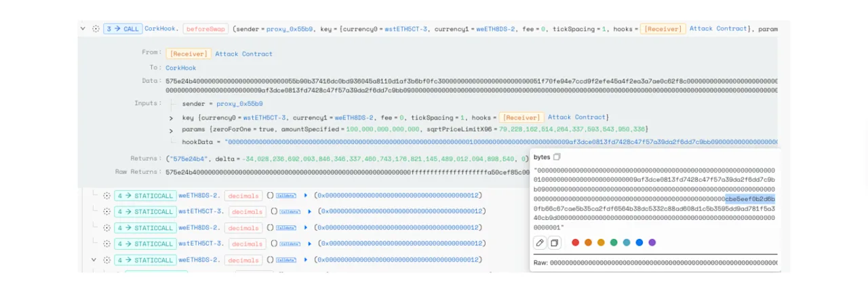Expand return arrow in fourth STATICCALL row
The width and height of the screenshot is (868, 296).
pyautogui.click(x=310, y=243)
